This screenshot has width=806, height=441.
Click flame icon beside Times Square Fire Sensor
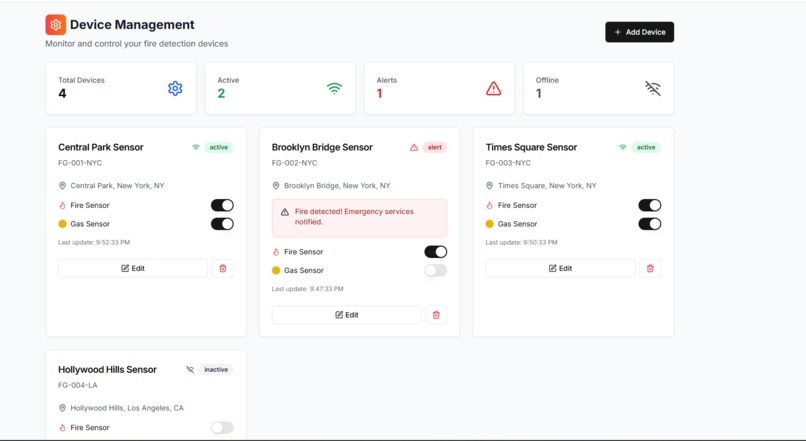click(x=489, y=205)
